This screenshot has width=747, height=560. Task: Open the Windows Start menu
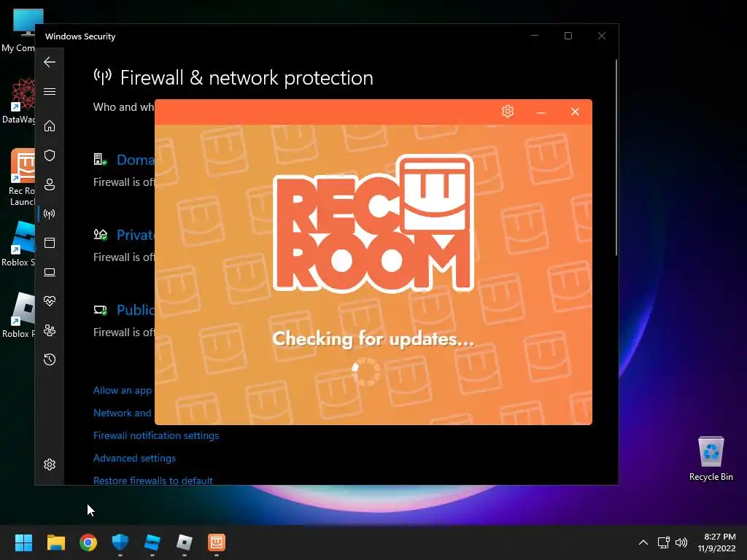[23, 542]
